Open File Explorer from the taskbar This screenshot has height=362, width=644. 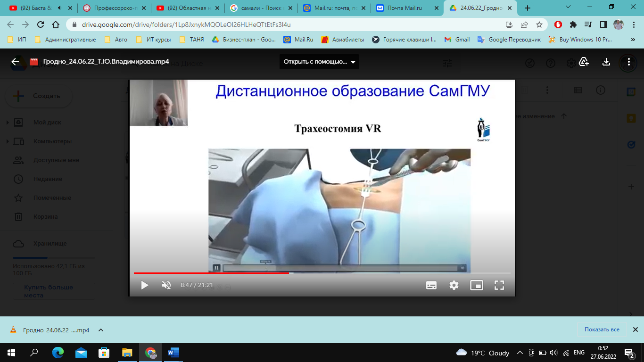pyautogui.click(x=127, y=353)
